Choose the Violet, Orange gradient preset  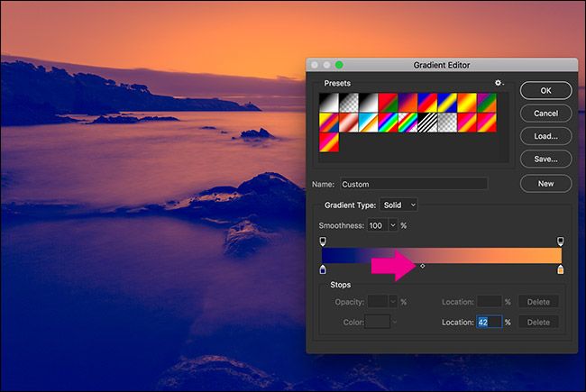click(x=407, y=103)
